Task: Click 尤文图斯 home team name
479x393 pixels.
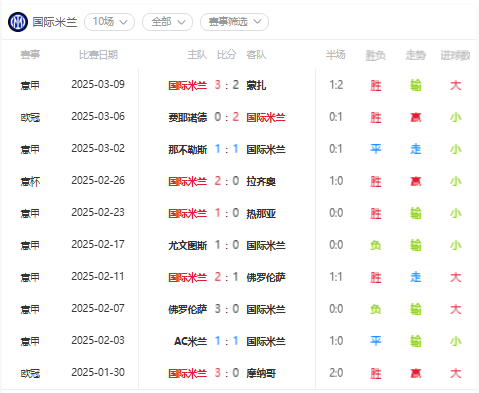Action: click(188, 245)
